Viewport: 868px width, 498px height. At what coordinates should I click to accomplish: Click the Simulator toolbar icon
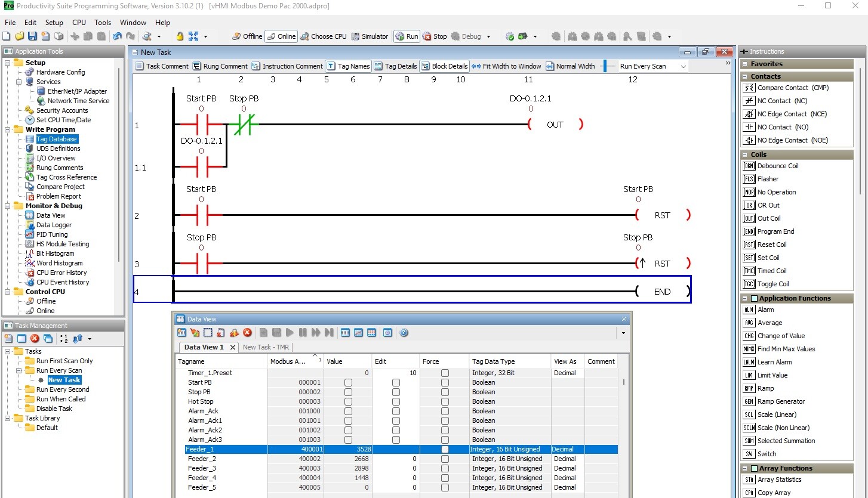(x=355, y=36)
